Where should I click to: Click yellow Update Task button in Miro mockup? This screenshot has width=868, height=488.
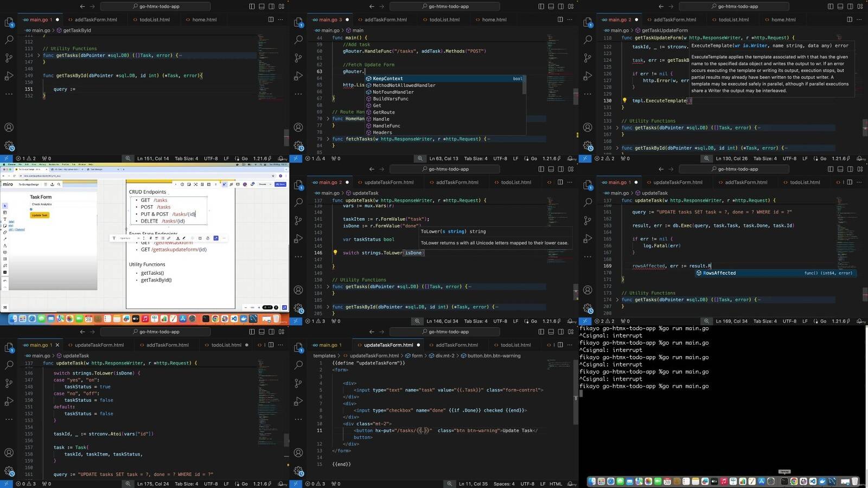[x=40, y=215]
